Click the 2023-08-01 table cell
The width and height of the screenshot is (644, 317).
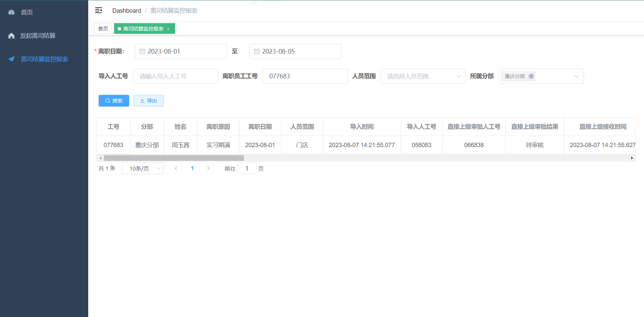click(x=260, y=145)
